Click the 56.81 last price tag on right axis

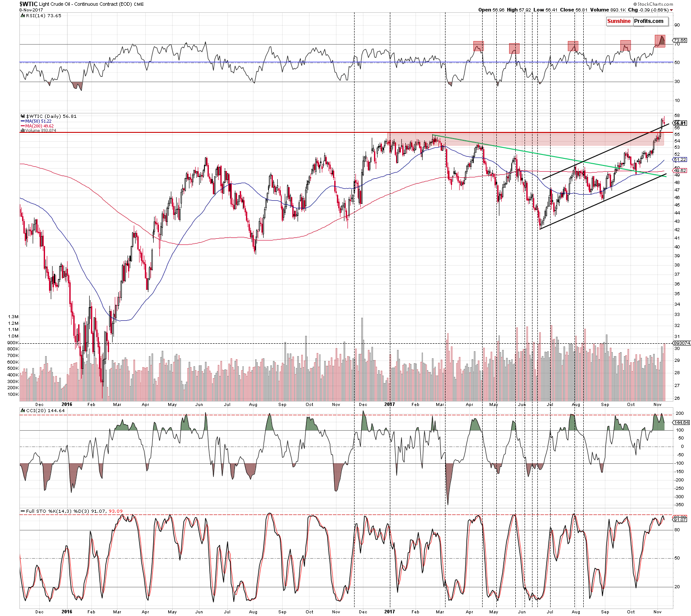point(680,123)
